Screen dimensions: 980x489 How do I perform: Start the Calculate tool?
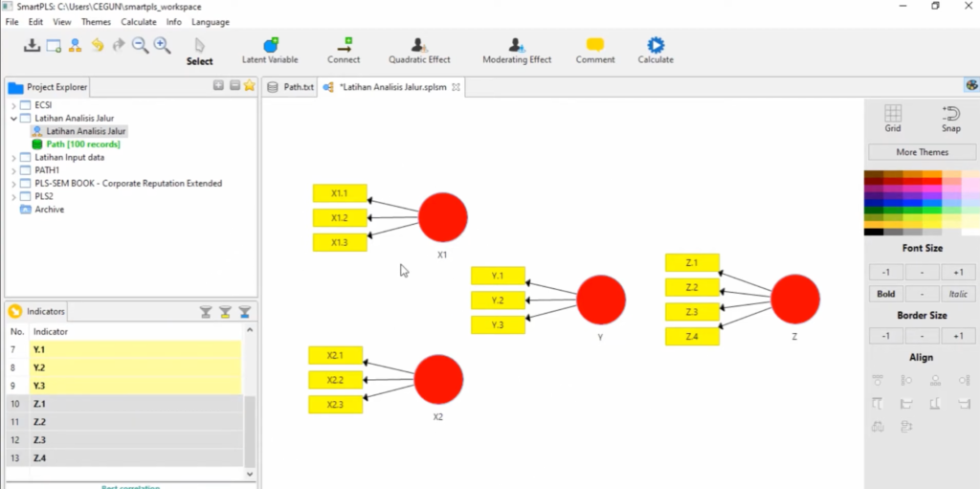click(656, 52)
